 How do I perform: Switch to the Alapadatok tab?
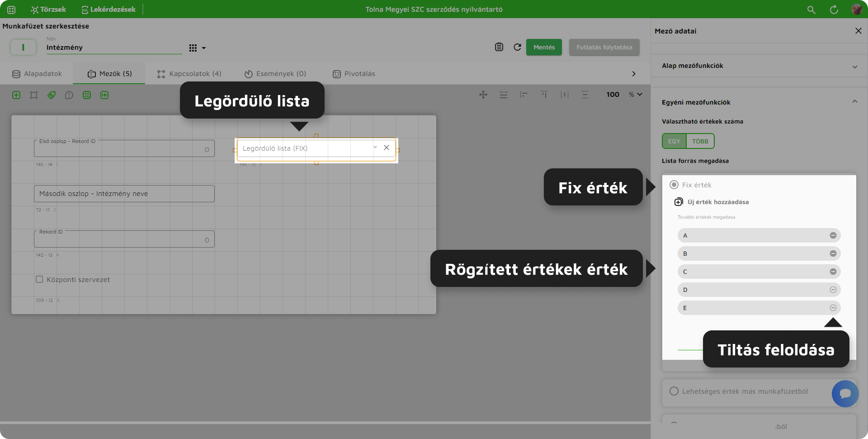[37, 74]
